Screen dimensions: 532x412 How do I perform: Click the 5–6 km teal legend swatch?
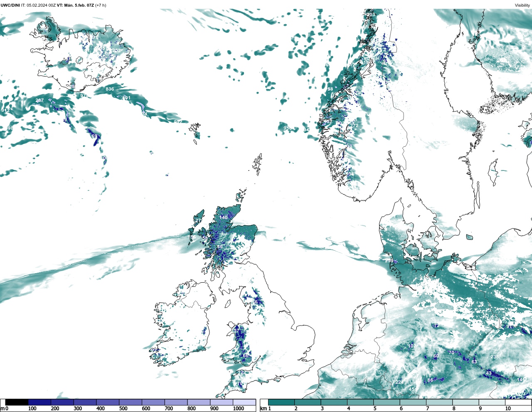(387, 402)
